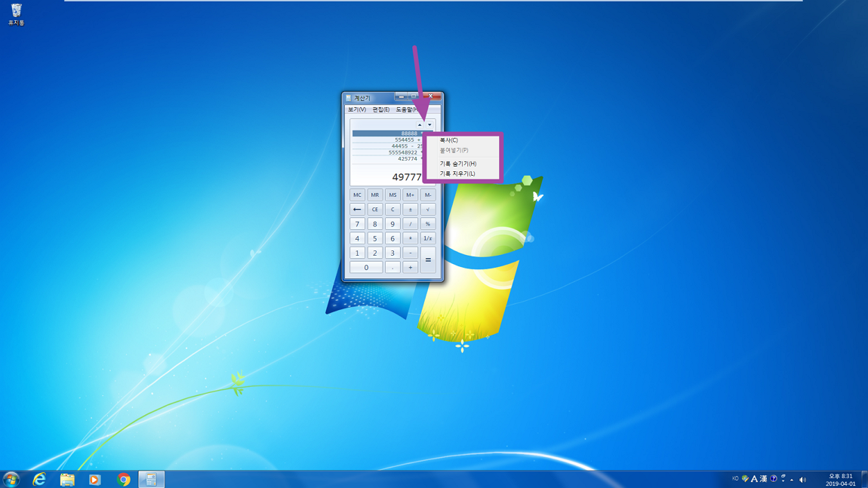Click the number 3 key
868x488 pixels.
point(392,253)
